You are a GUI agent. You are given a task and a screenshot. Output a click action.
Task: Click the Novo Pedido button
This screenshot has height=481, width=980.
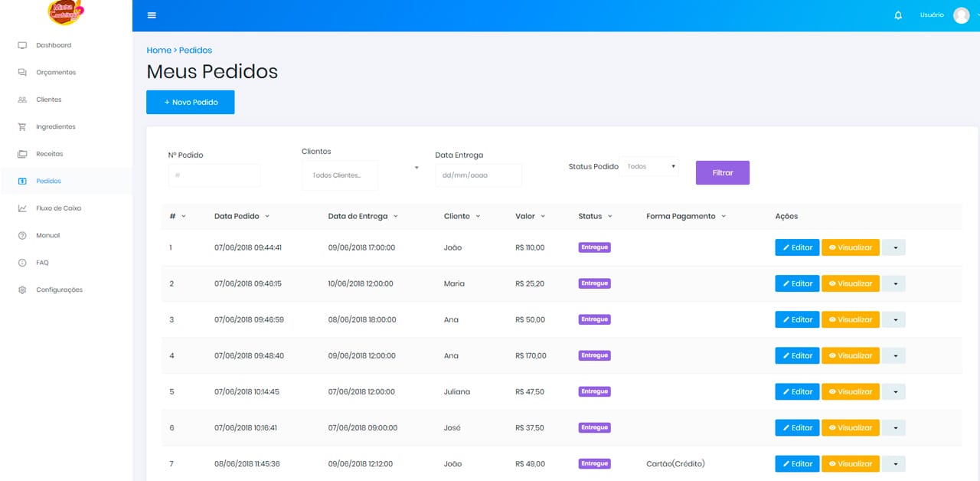(x=190, y=102)
